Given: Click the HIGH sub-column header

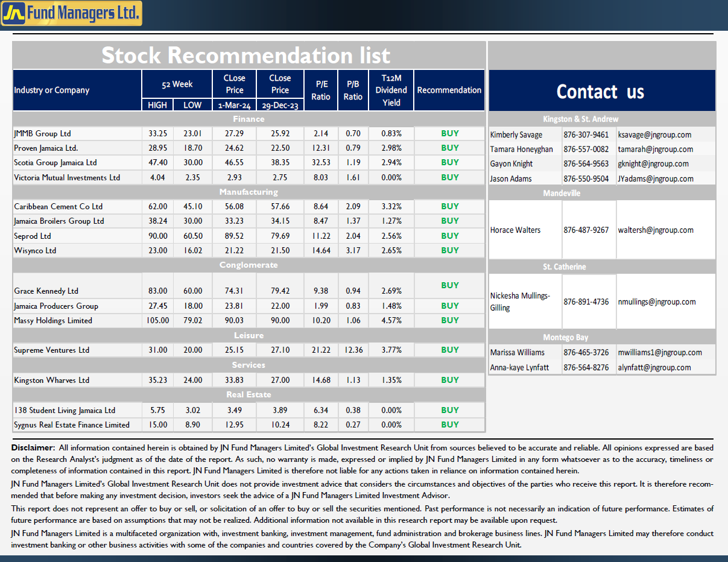Looking at the screenshot, I should pyautogui.click(x=157, y=105).
